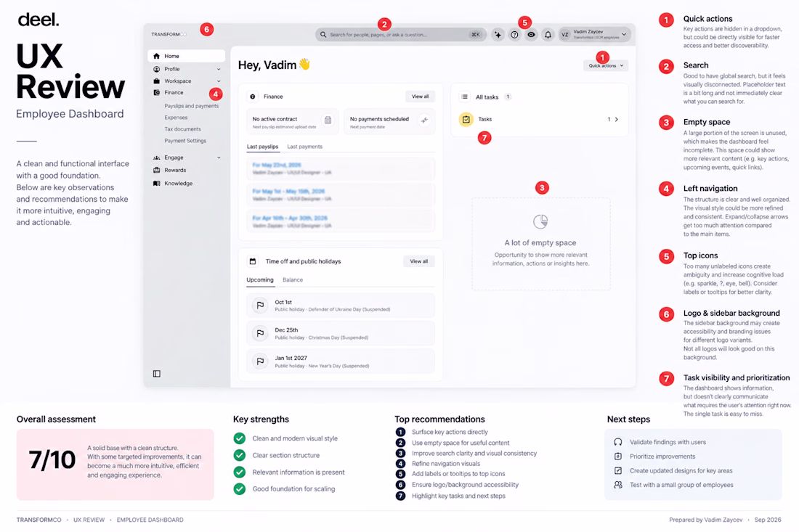799x532 pixels.
Task: Select the Balance tab
Action: click(293, 280)
